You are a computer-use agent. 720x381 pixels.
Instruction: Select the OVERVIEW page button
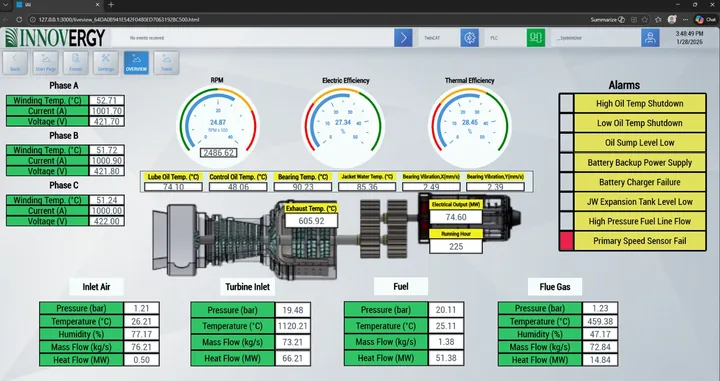pyautogui.click(x=136, y=62)
